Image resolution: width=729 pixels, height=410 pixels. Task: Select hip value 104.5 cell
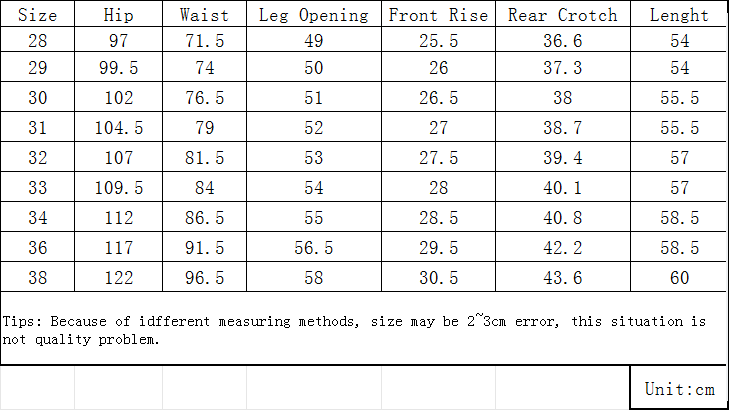(x=119, y=127)
